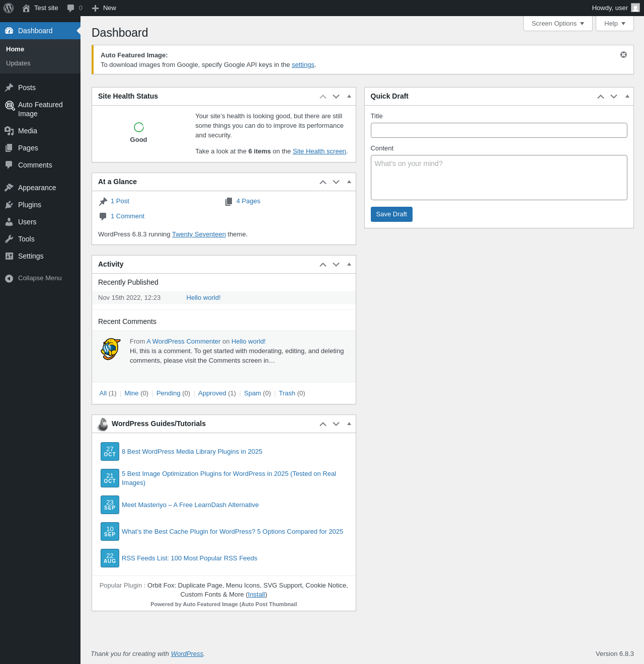Click the Settings sliders icon

pos(9,256)
